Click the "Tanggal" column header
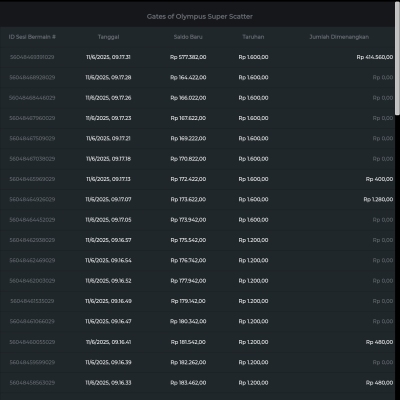 pyautogui.click(x=108, y=37)
